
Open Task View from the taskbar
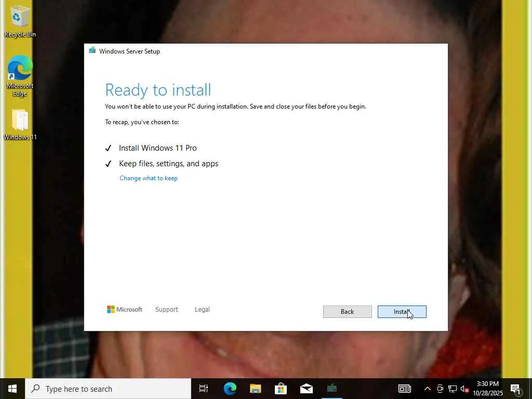coord(204,389)
